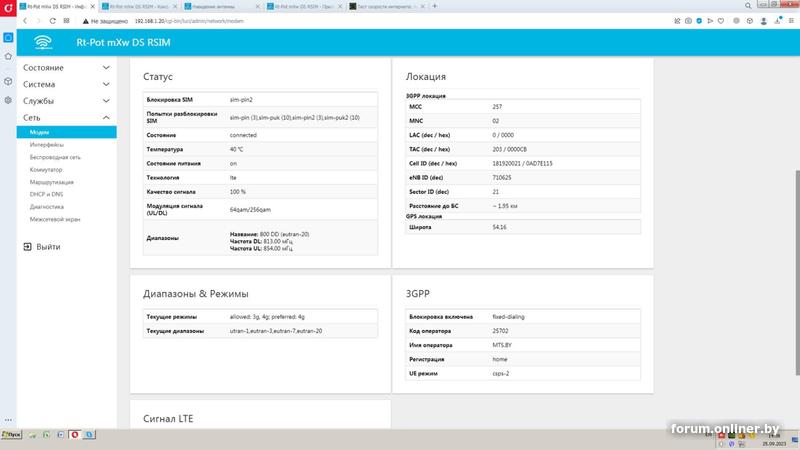Select the Модем menu item
800x450 pixels.
pyautogui.click(x=66, y=132)
